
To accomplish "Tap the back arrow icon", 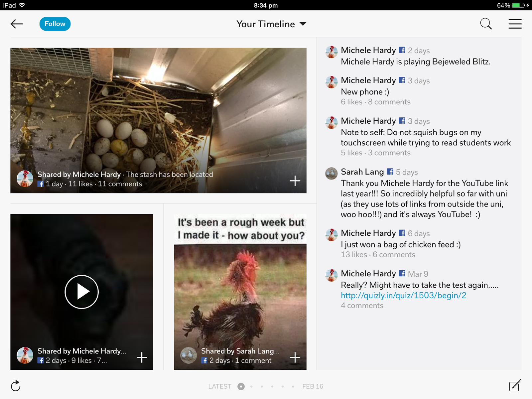I will (x=17, y=24).
